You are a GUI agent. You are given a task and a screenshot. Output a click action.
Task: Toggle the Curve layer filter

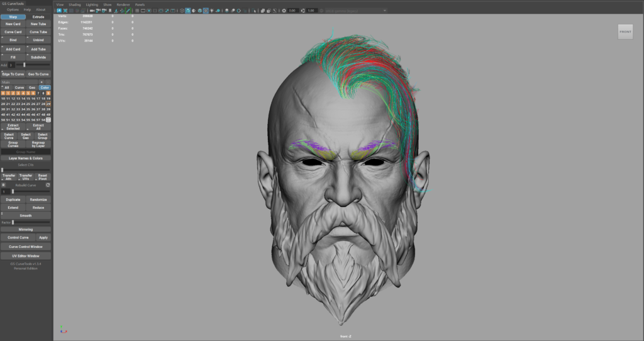pos(19,87)
